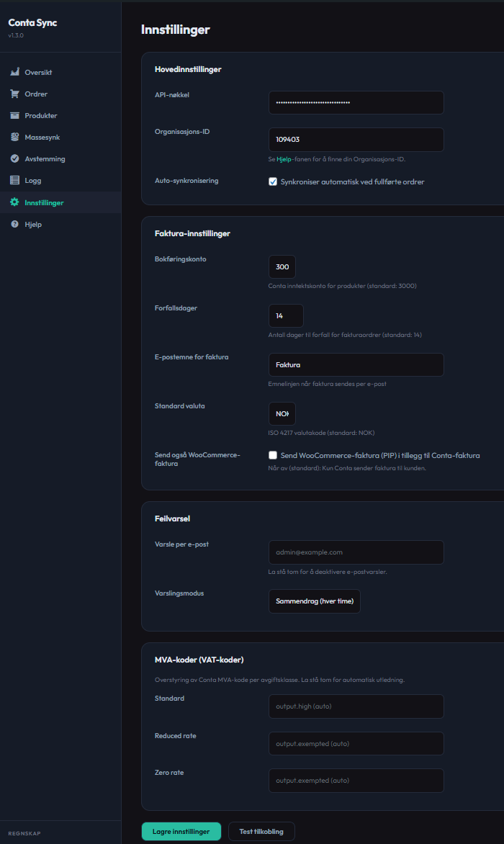The height and width of the screenshot is (844, 504).
Task: Click the Ordrer shopping cart icon
Action: (14, 94)
